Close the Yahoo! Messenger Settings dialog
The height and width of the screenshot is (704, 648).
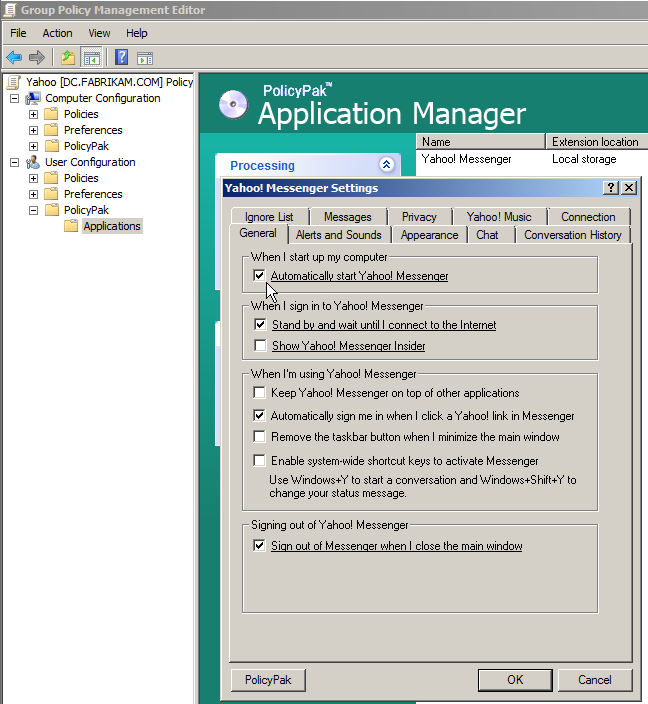629,188
